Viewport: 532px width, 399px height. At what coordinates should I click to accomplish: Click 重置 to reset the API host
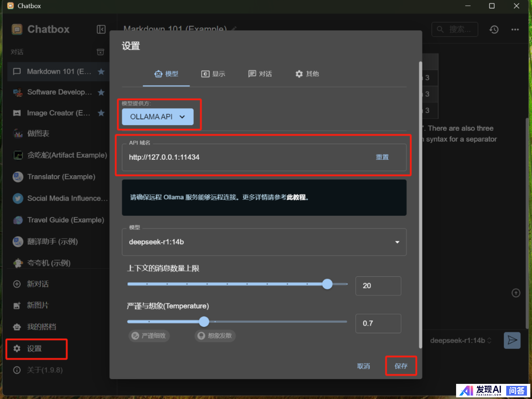[x=382, y=157]
